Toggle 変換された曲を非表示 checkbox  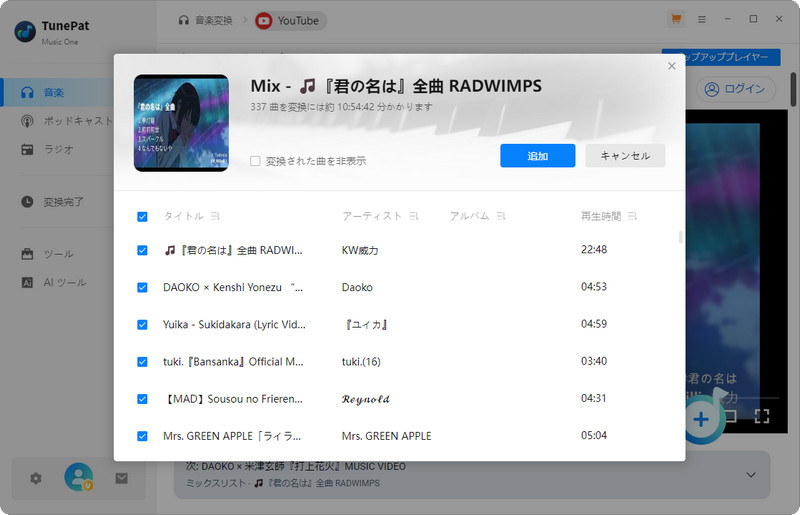pyautogui.click(x=255, y=161)
